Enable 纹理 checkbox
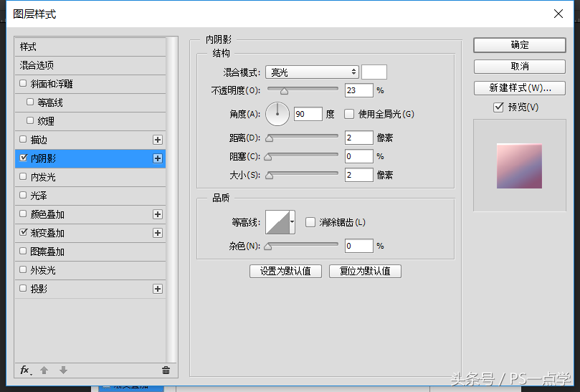The height and width of the screenshot is (392, 580). click(30, 120)
